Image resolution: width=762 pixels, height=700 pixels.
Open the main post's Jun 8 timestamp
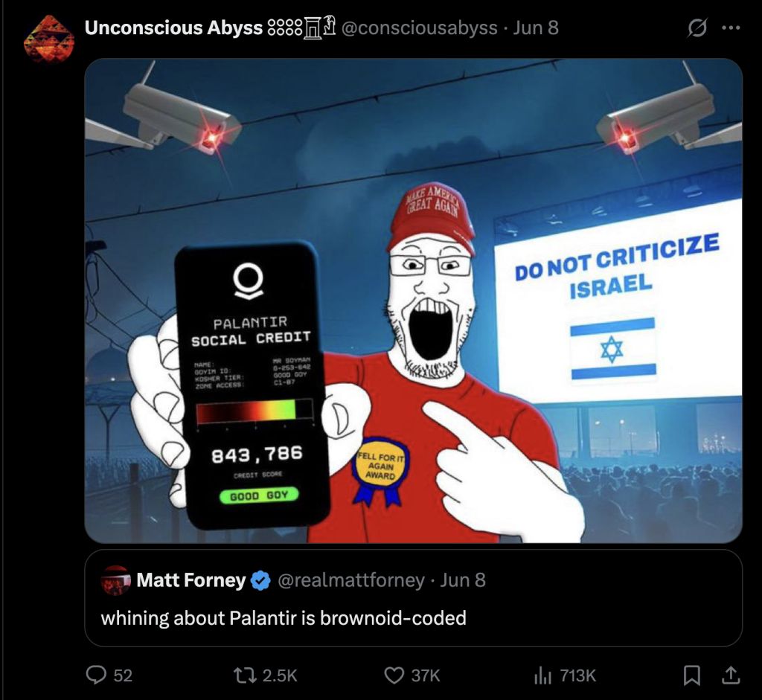[x=536, y=28]
